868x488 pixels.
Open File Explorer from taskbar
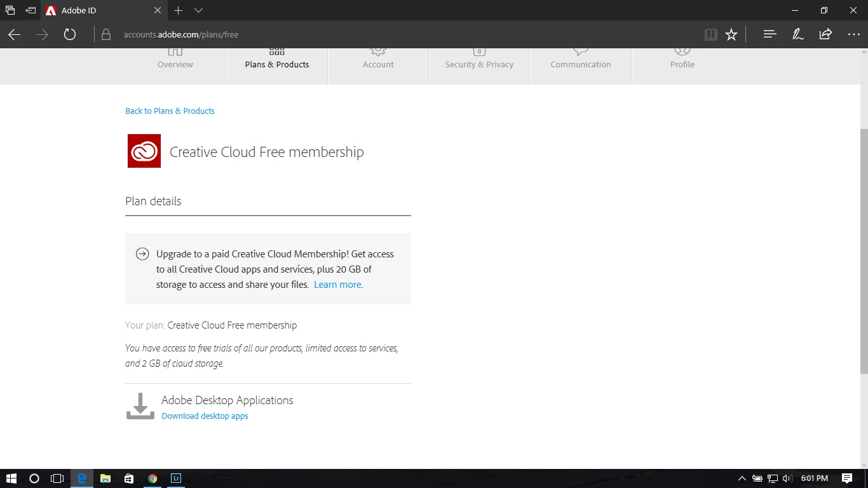(105, 478)
